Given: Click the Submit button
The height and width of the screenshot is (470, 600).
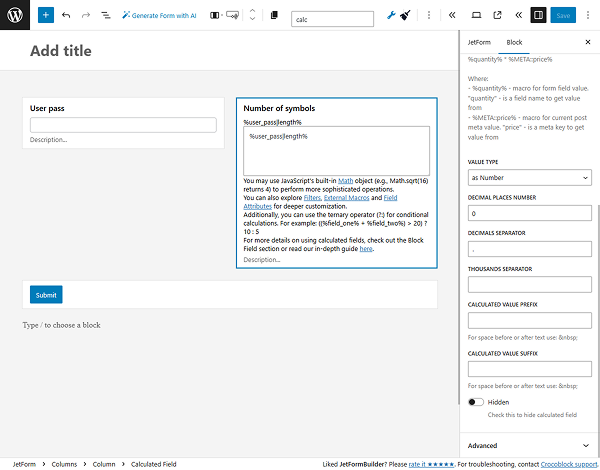Looking at the screenshot, I should (x=46, y=295).
